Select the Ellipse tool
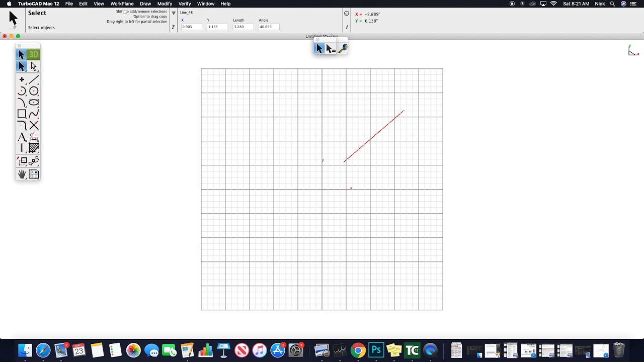Image resolution: width=644 pixels, height=362 pixels. pos(34,103)
